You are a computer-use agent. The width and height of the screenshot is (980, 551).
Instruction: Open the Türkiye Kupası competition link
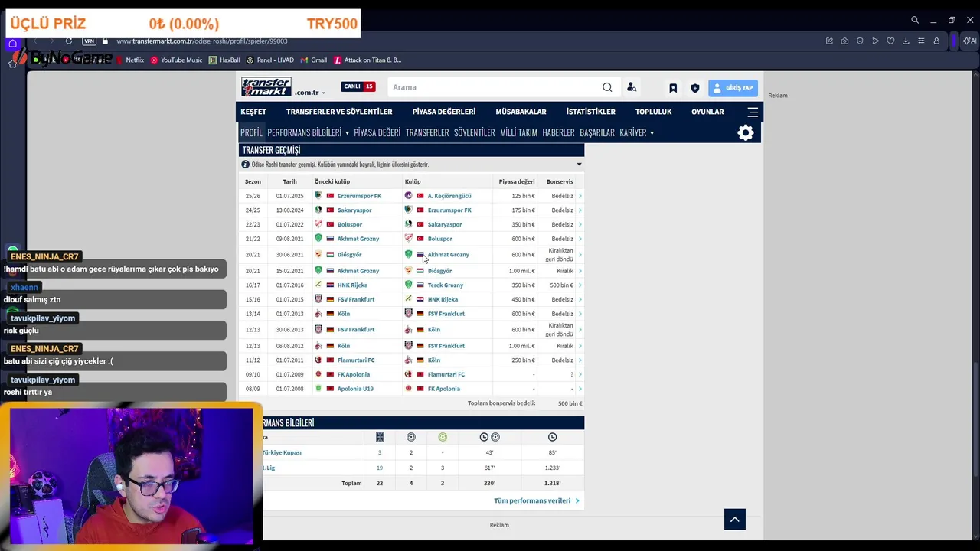pyautogui.click(x=282, y=452)
